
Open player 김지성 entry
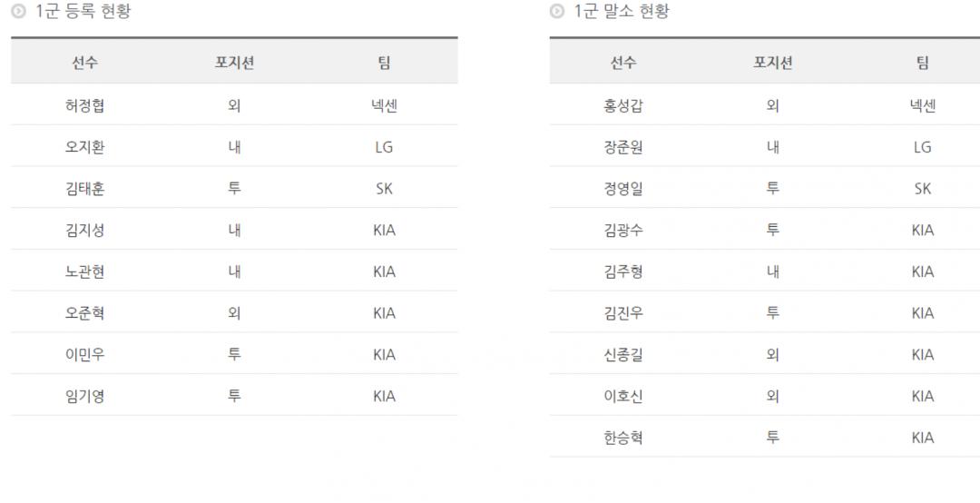click(x=85, y=230)
